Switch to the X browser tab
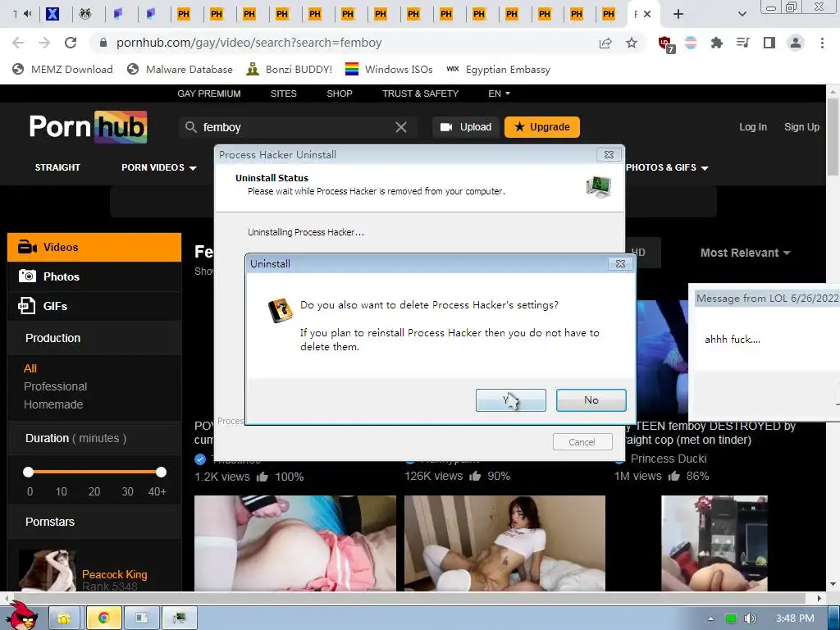 coord(52,14)
